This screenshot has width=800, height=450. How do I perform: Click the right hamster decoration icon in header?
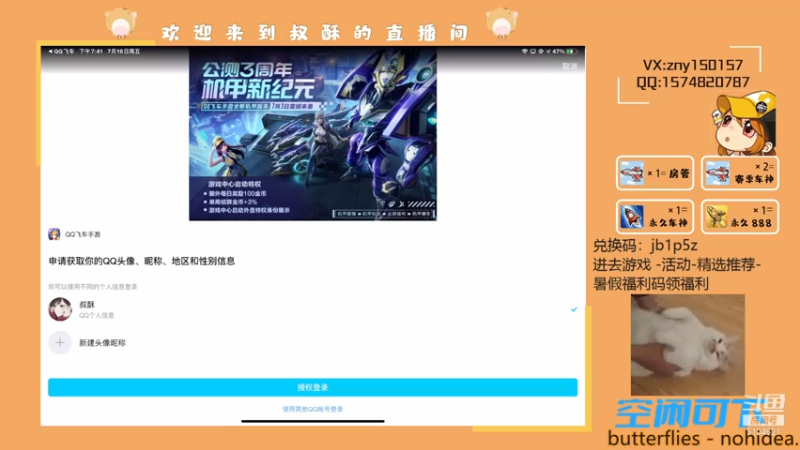[502, 23]
